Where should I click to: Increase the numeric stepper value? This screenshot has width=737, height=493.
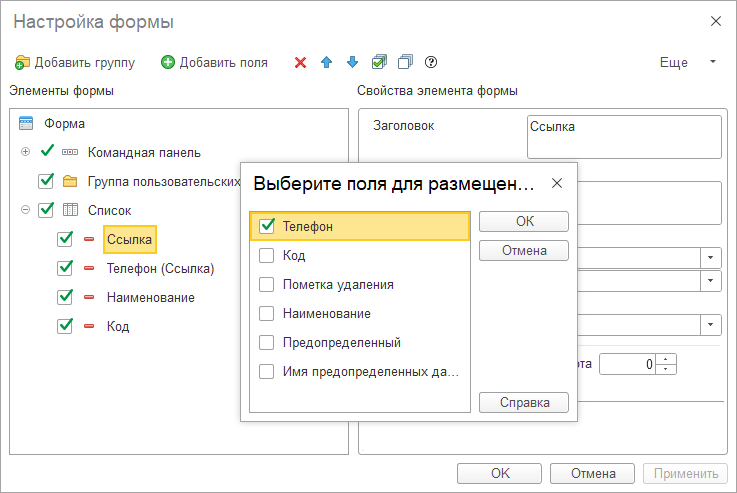(x=669, y=359)
